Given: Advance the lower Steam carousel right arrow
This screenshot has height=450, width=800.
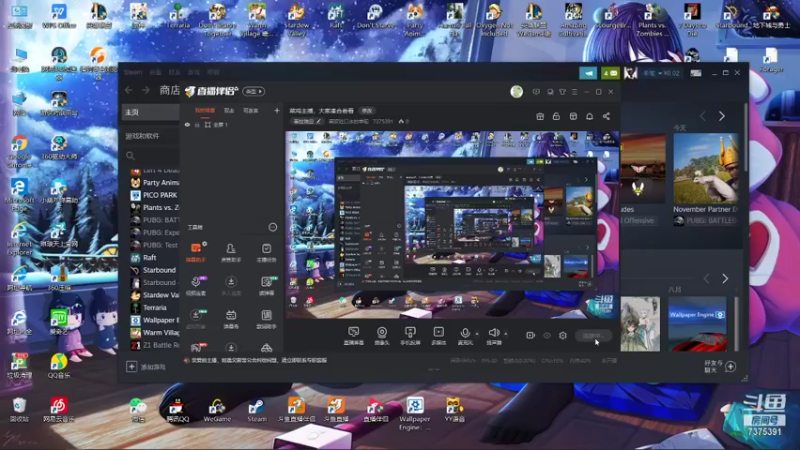Looking at the screenshot, I should (725, 279).
